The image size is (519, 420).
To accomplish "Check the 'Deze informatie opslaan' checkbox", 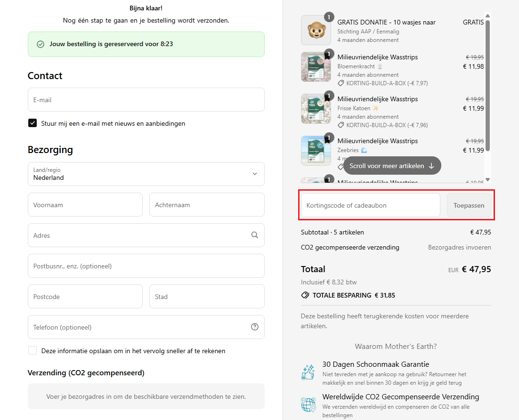I will [32, 351].
